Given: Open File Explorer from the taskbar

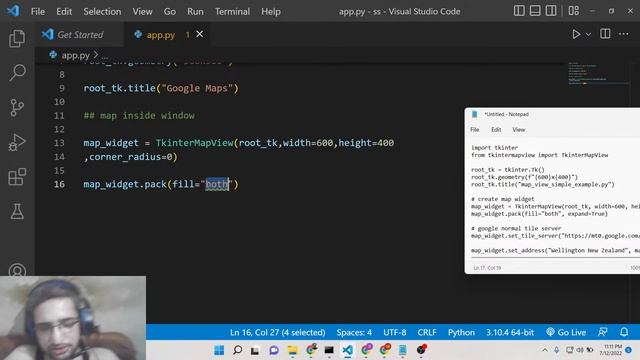Looking at the screenshot, I should click(292, 350).
